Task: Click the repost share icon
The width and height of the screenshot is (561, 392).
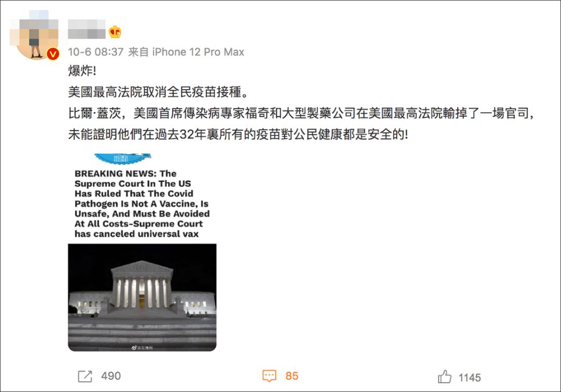Action: click(x=85, y=376)
